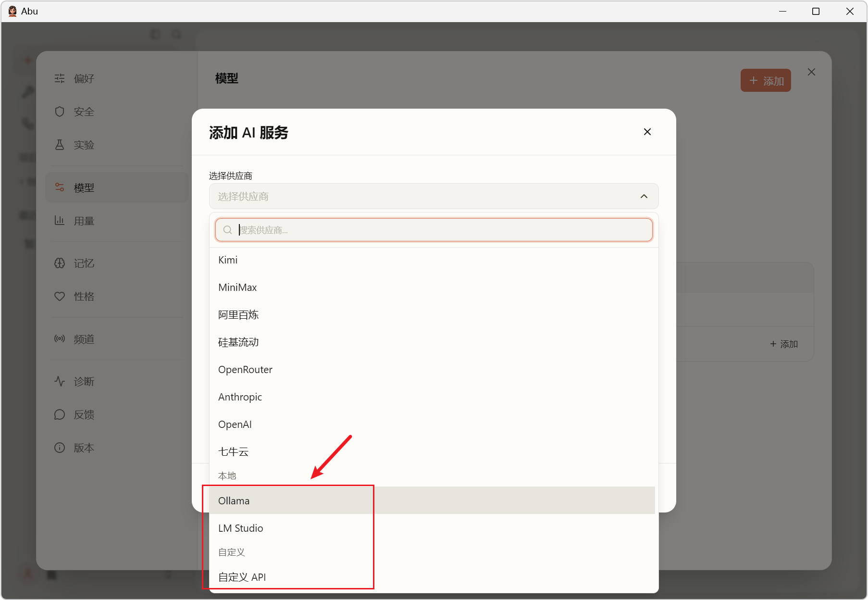
Task: Pick Anthropic from the supplier list
Action: pyautogui.click(x=432, y=397)
